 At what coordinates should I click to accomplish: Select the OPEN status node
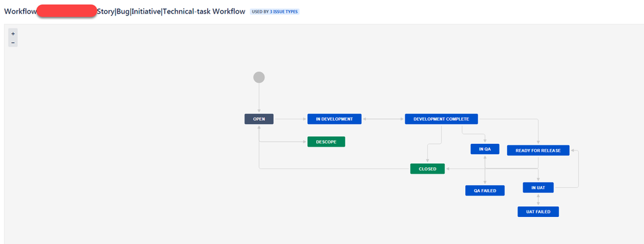point(259,119)
